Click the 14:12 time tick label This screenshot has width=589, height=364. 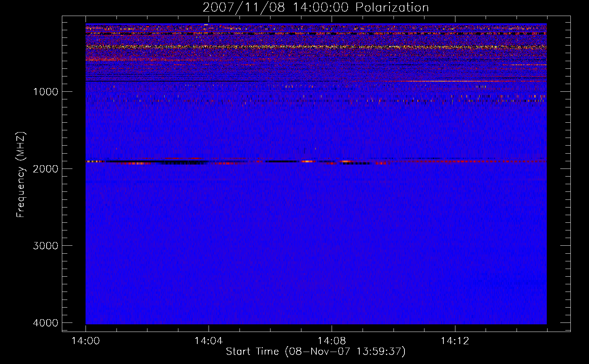(455, 341)
